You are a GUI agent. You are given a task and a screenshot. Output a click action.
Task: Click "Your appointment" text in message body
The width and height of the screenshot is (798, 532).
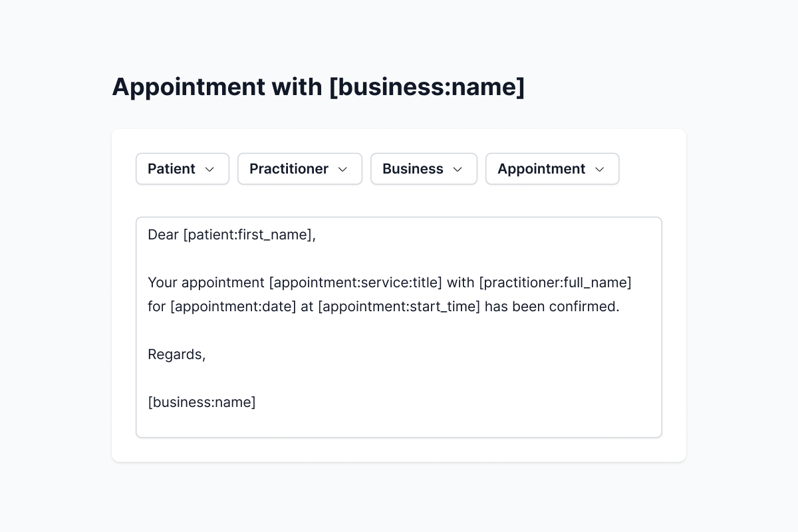point(205,283)
